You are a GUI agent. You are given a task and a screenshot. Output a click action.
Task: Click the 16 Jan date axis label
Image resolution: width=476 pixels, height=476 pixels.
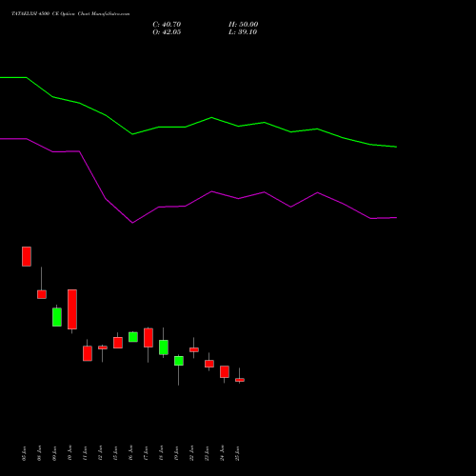131,453
